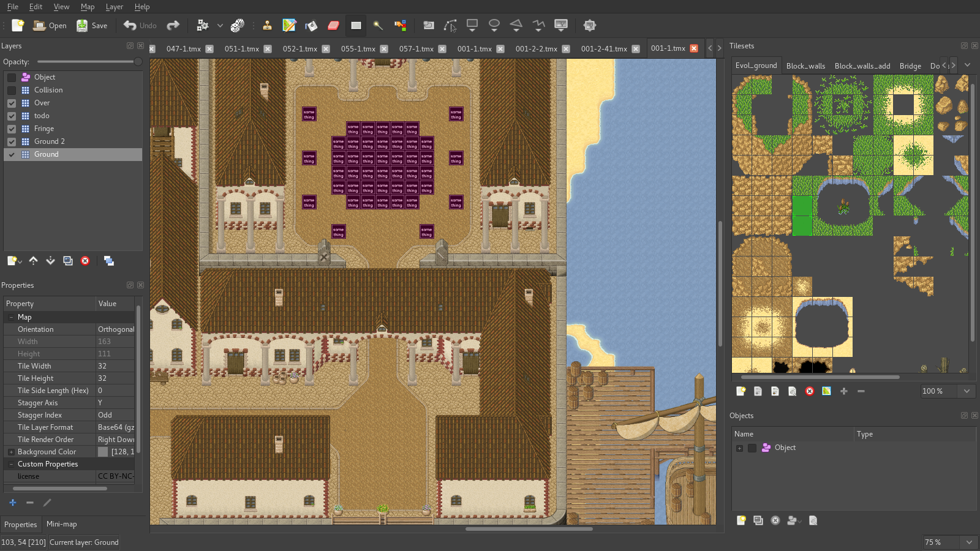The image size is (980, 551).
Task: Open the New Layer dropdown arrow
Action: point(20,261)
